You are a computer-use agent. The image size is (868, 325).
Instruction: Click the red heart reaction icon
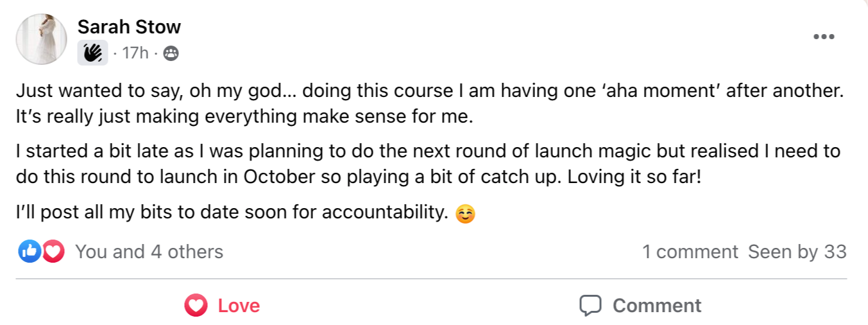tap(53, 252)
